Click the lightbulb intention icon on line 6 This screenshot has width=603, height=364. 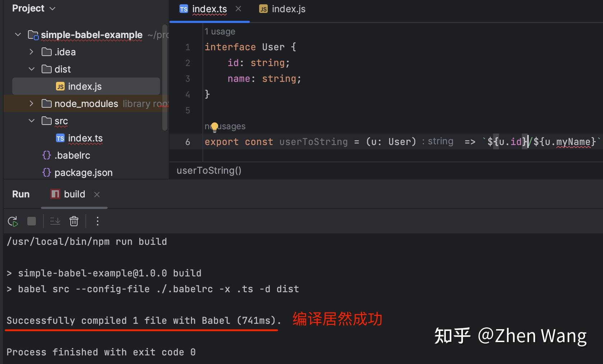click(x=214, y=126)
